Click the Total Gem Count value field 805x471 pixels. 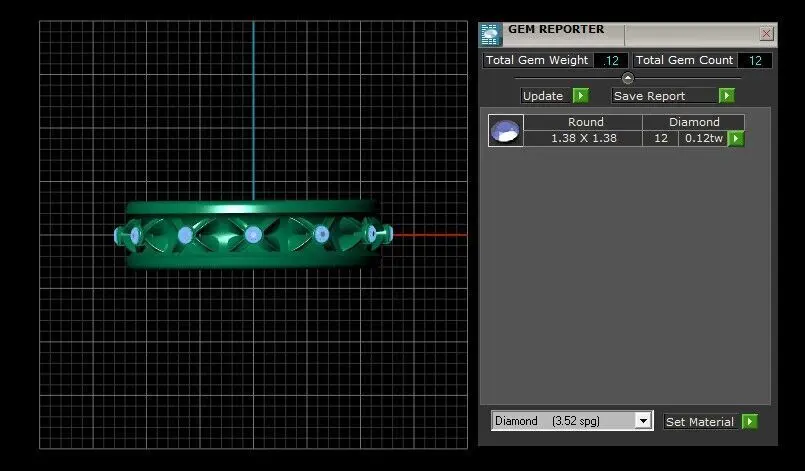755,61
